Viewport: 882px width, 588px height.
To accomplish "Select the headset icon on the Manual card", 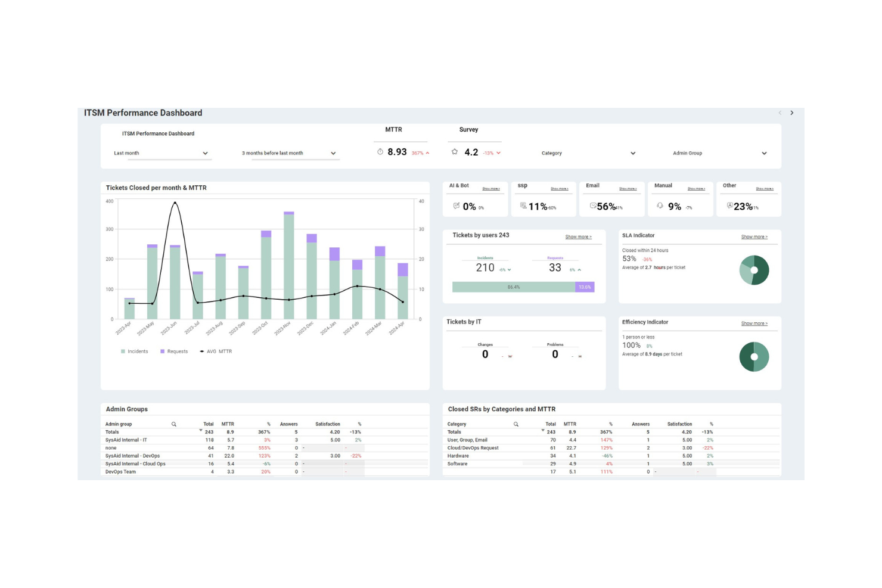I will tap(660, 206).
